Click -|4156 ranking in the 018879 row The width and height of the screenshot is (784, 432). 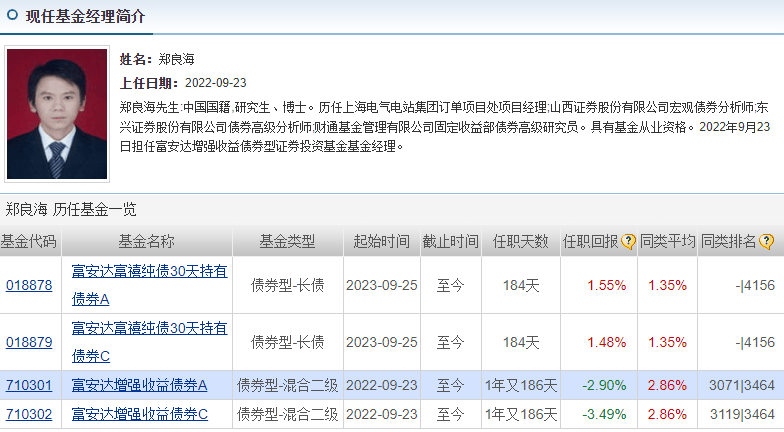click(x=755, y=342)
